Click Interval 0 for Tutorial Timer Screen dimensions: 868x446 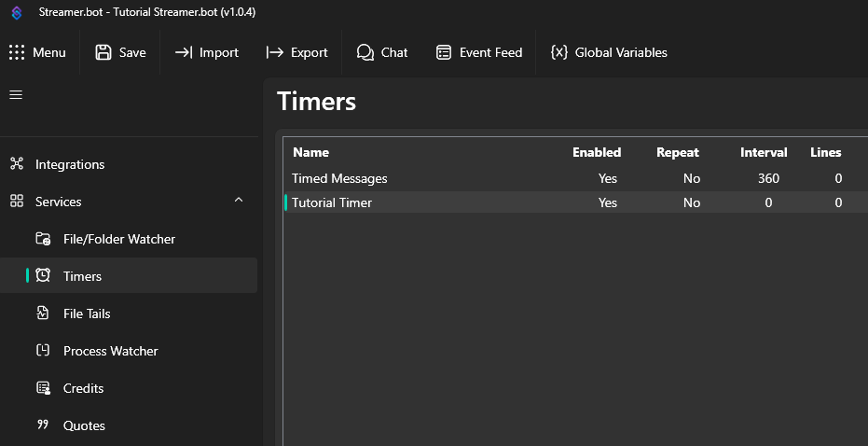pos(768,202)
